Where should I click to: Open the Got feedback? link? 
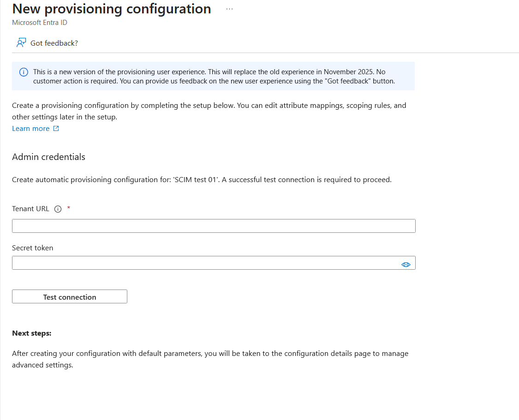54,43
